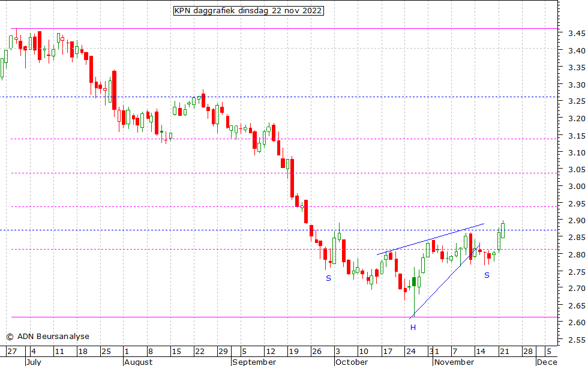The width and height of the screenshot is (588, 366).
Task: Click the "August" month label
Action: [x=138, y=362]
